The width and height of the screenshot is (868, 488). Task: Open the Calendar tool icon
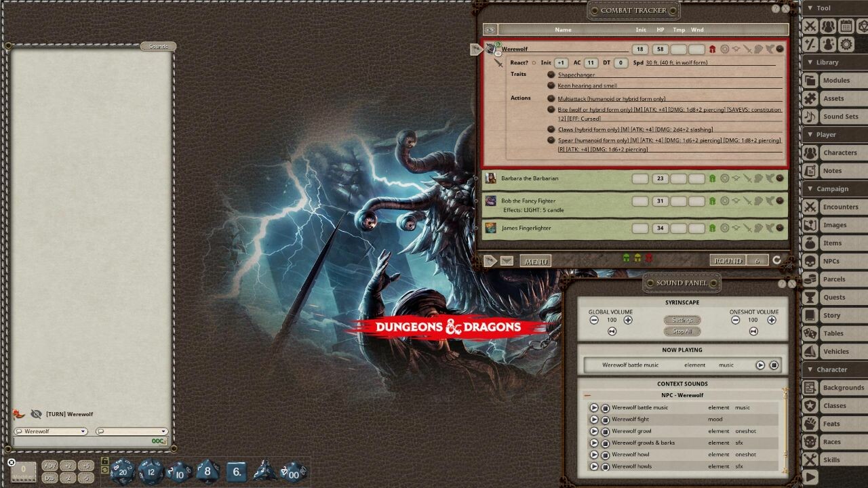(x=846, y=26)
